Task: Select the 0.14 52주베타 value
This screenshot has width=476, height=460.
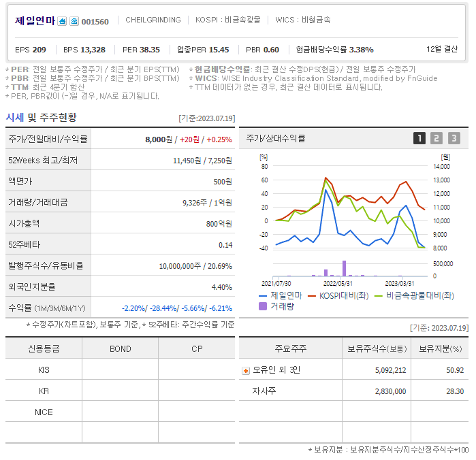Action: [225, 245]
